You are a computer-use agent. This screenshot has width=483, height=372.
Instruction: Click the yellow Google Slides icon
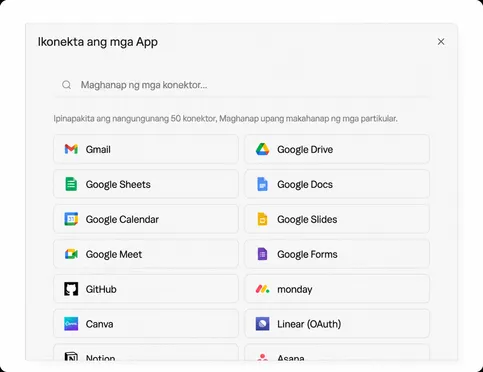click(x=262, y=219)
